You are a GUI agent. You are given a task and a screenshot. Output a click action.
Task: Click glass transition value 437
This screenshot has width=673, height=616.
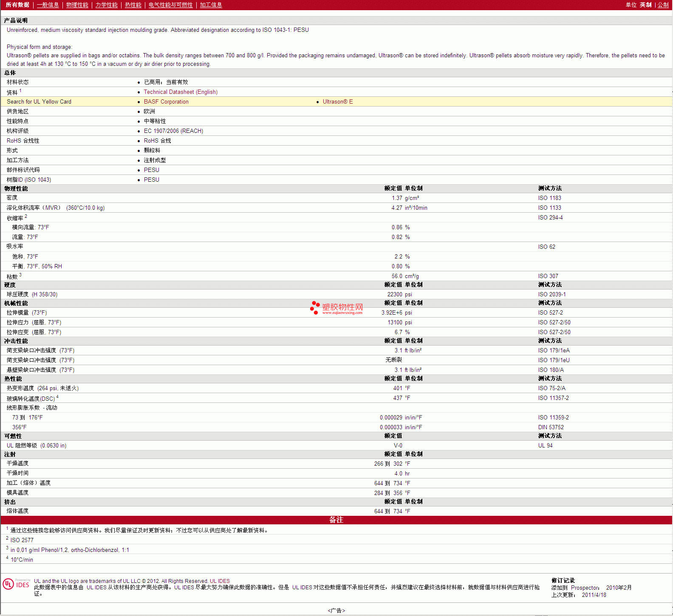[x=398, y=398]
